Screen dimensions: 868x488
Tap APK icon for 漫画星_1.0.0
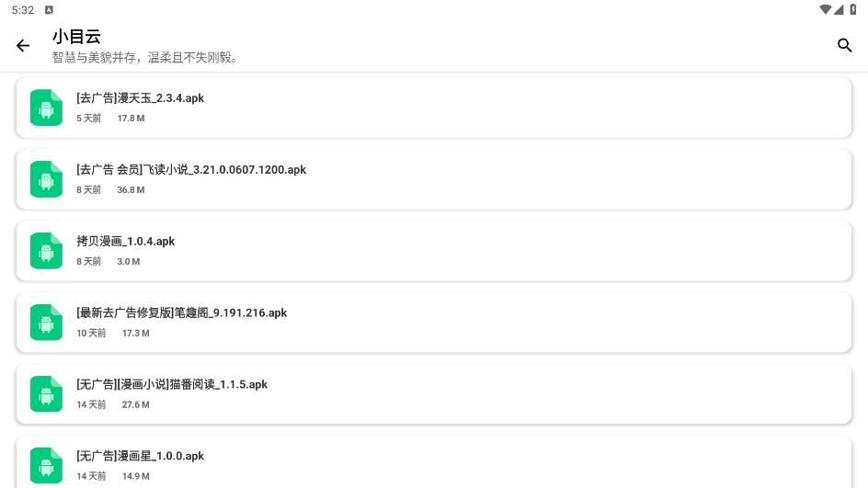coord(46,465)
